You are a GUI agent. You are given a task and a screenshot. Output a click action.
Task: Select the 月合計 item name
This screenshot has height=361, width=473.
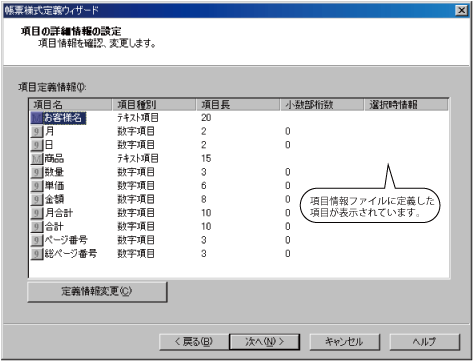59,213
